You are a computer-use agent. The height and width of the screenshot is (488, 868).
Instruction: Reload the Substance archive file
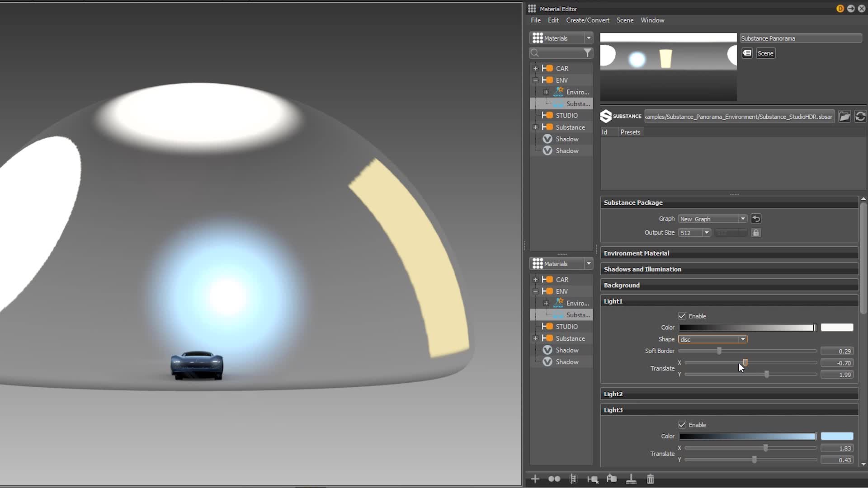point(860,117)
